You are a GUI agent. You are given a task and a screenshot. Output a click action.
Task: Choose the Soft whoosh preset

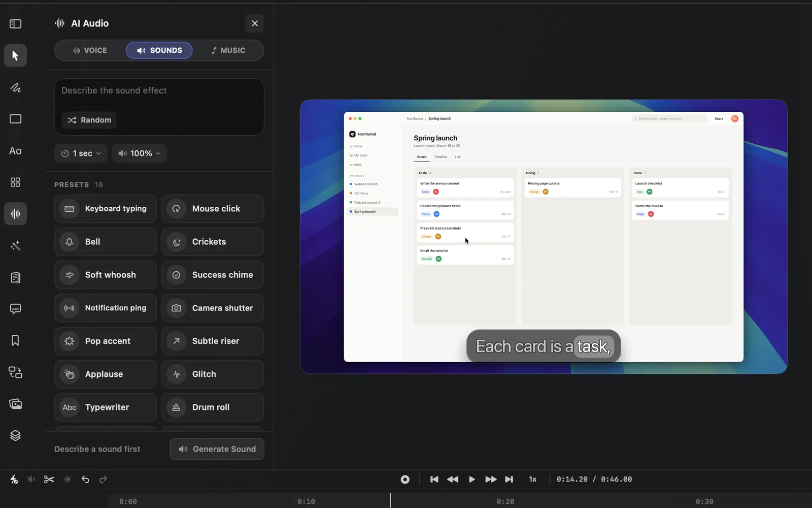coord(106,275)
